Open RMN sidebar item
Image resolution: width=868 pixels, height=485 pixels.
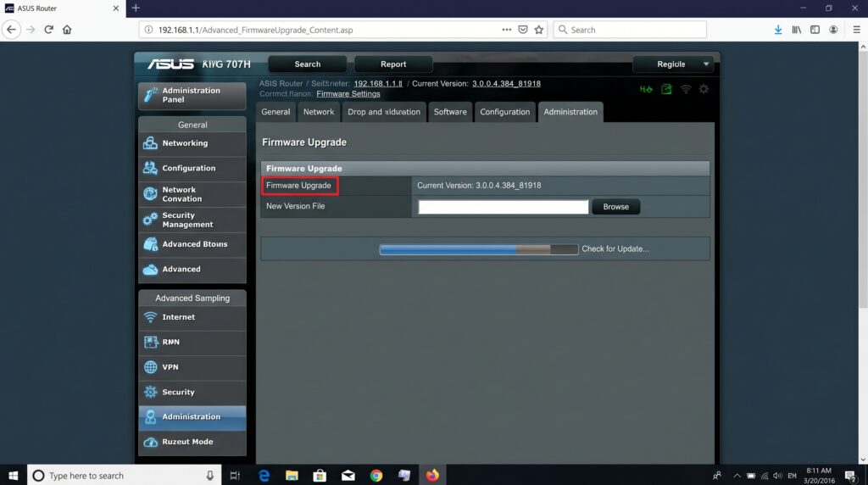coord(192,343)
